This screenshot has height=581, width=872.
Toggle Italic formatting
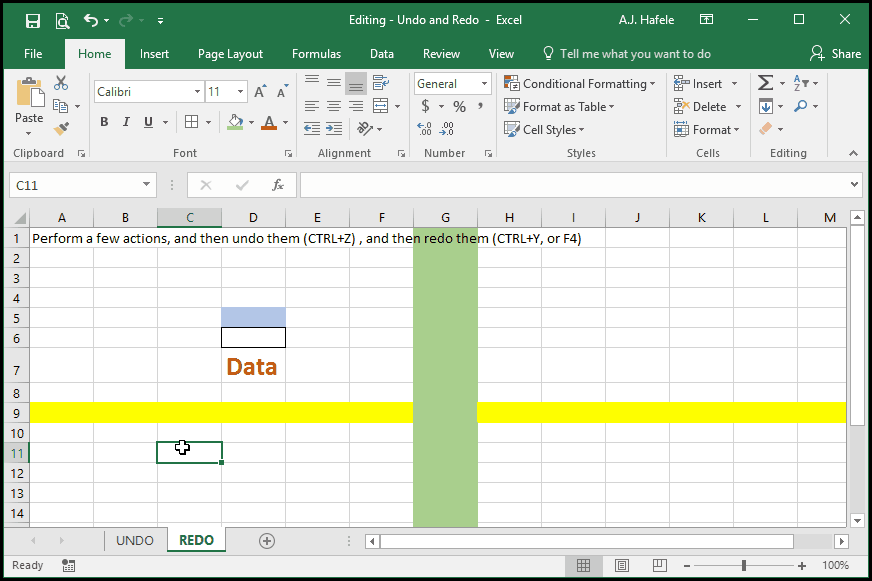pos(126,122)
